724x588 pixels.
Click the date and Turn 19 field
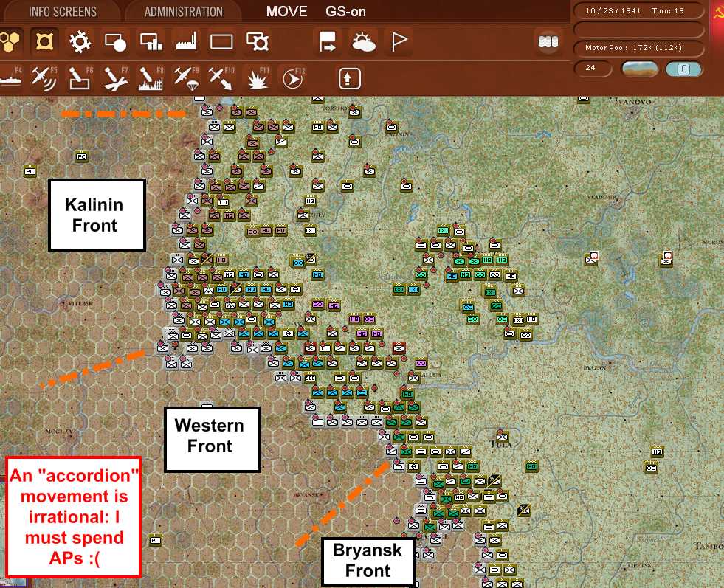point(638,10)
